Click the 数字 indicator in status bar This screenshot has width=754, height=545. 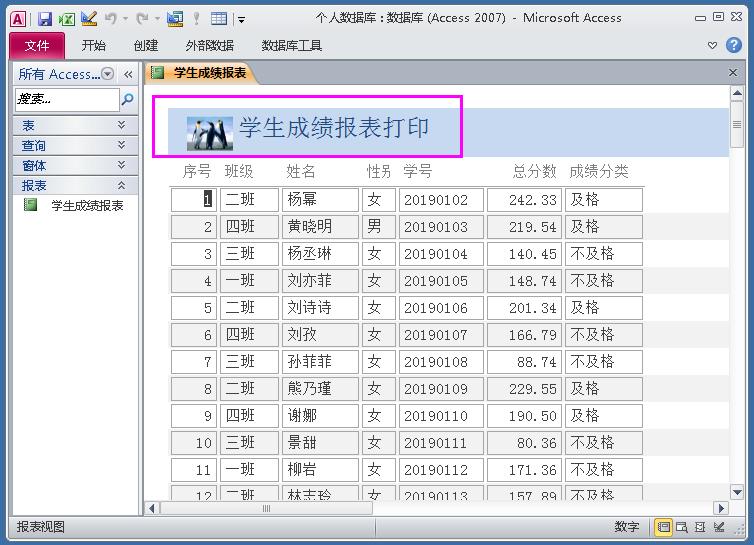(x=627, y=527)
